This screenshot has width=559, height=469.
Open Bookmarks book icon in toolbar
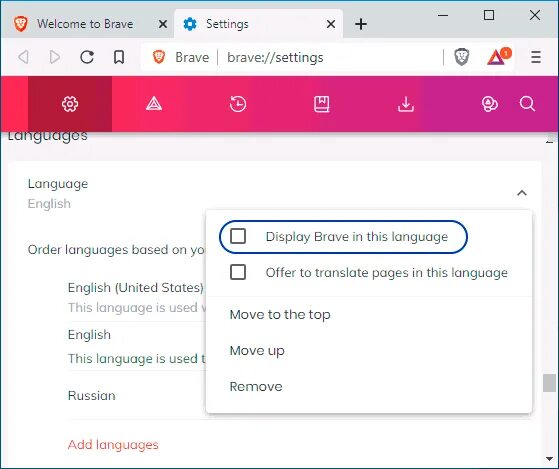coord(322,104)
